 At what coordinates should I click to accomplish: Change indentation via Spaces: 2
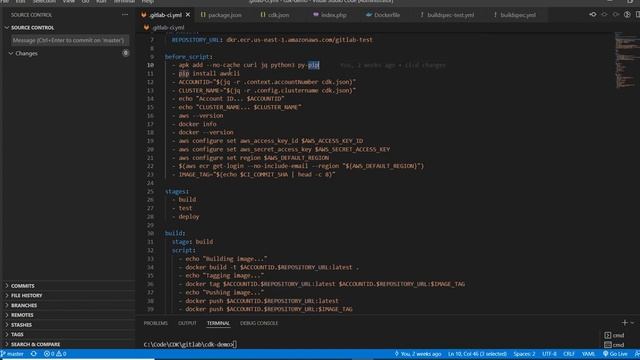524,354
